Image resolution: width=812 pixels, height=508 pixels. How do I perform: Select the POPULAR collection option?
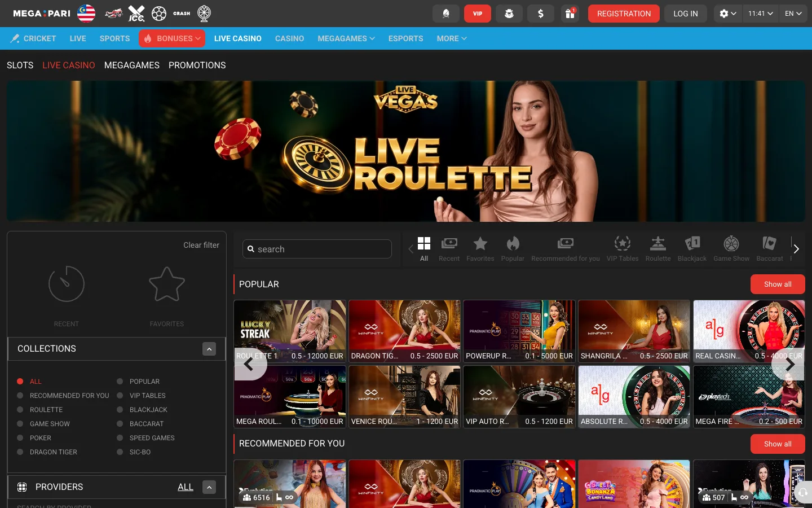point(138,382)
